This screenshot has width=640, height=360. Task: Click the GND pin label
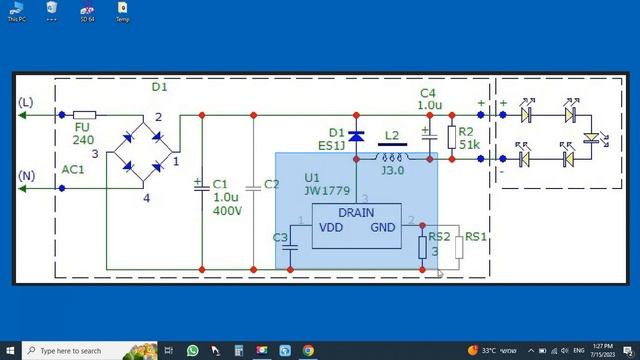pyautogui.click(x=382, y=227)
